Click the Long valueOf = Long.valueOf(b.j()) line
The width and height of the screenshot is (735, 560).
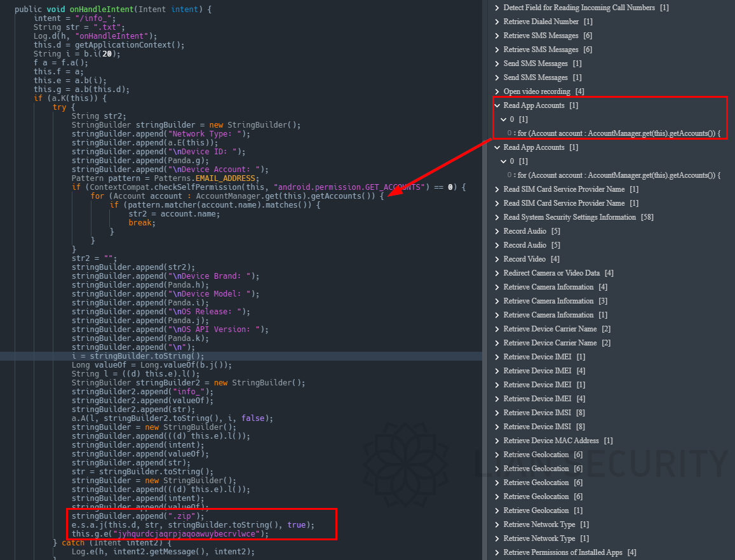[x=151, y=365]
